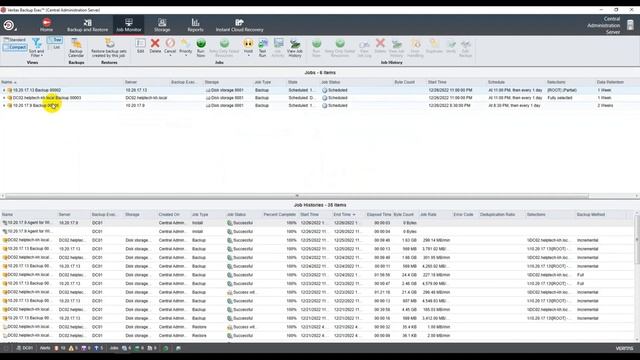
Task: Click Run Now in Job History group
Action: pos(316,48)
